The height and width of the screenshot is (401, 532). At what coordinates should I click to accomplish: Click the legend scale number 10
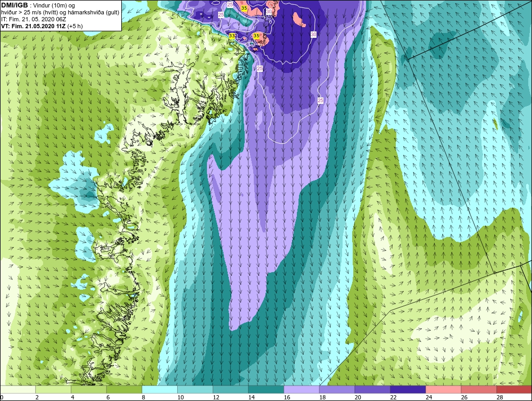180,397
